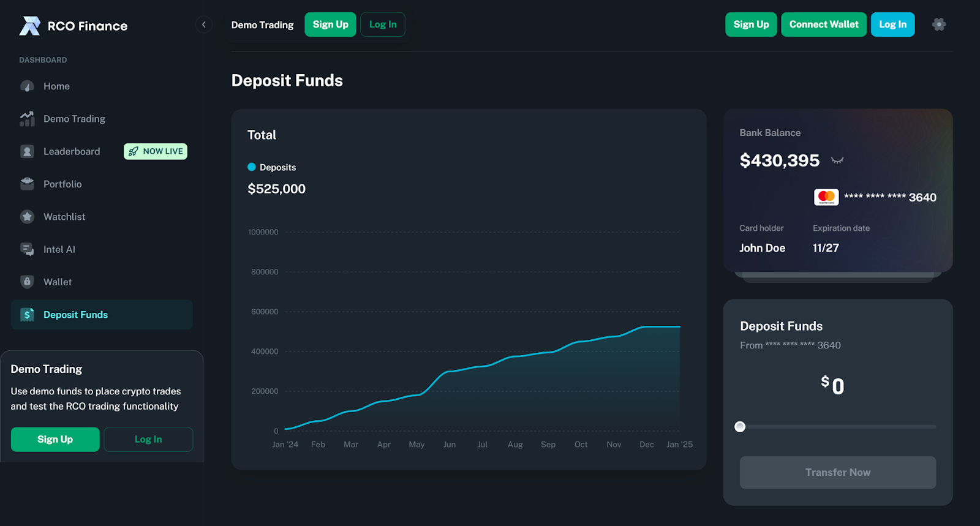This screenshot has height=526, width=980.
Task: Click Log In in the Demo Trading sidebar card
Action: [x=148, y=439]
